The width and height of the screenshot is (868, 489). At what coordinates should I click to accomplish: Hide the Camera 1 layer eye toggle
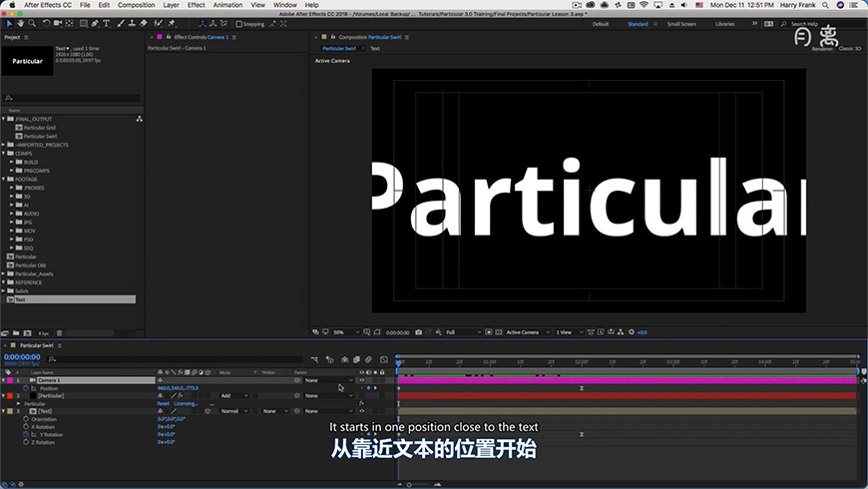362,380
